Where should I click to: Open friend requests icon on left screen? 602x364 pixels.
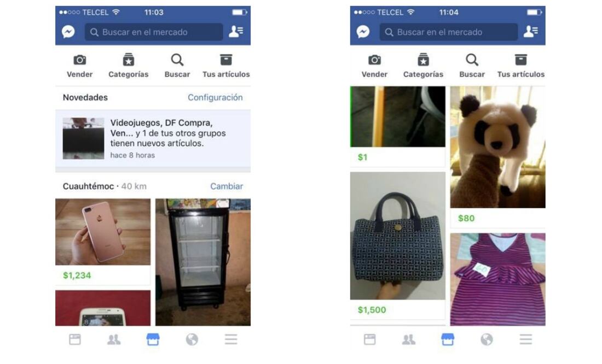coord(236,32)
